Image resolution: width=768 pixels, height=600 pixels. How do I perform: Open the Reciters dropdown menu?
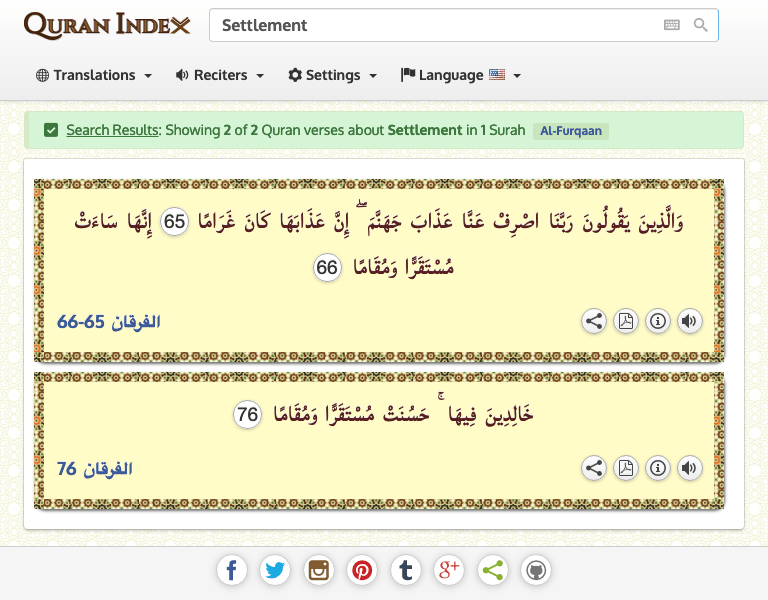point(219,75)
